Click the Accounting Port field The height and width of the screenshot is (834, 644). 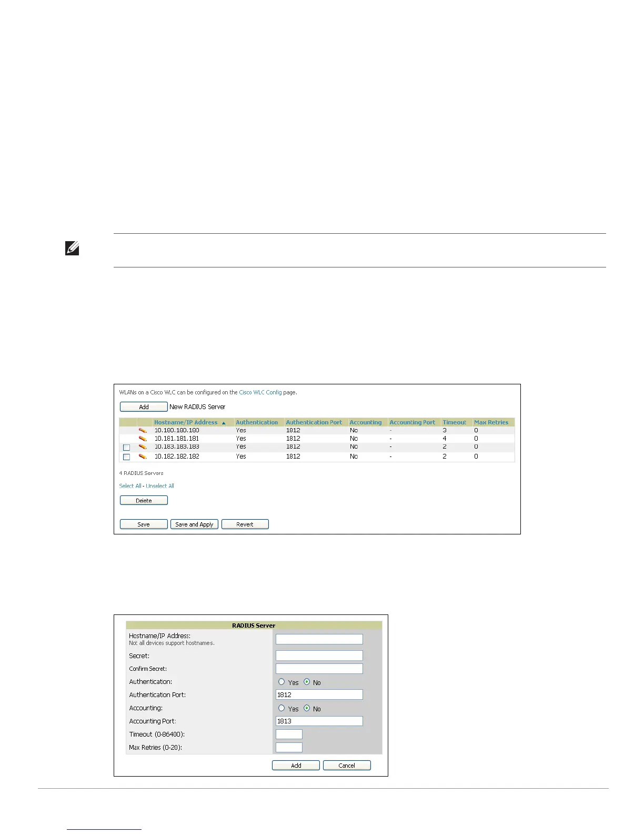point(319,721)
